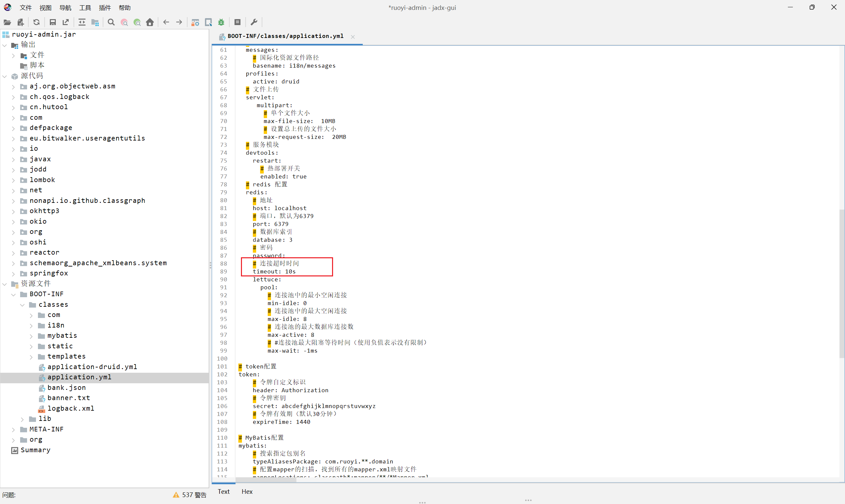845x504 pixels.
Task: Toggle flatten packages view button
Action: tap(95, 22)
